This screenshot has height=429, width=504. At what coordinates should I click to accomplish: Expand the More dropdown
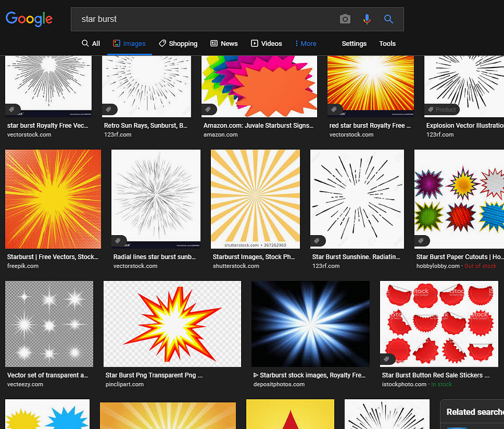[x=306, y=43]
